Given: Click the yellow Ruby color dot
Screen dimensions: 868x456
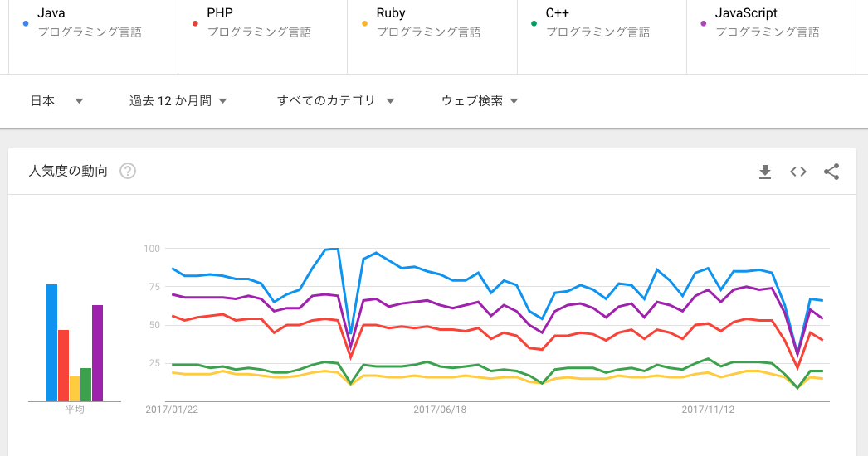Looking at the screenshot, I should 365,23.
